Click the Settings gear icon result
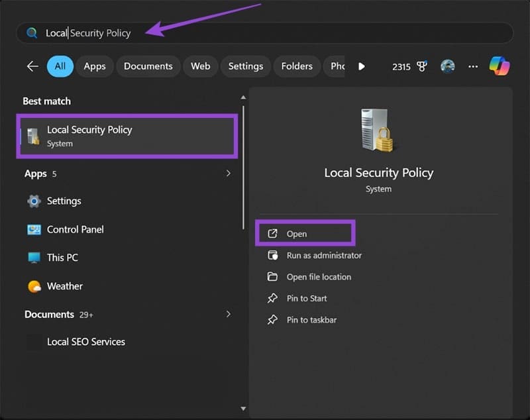The image size is (530, 420). 34,201
